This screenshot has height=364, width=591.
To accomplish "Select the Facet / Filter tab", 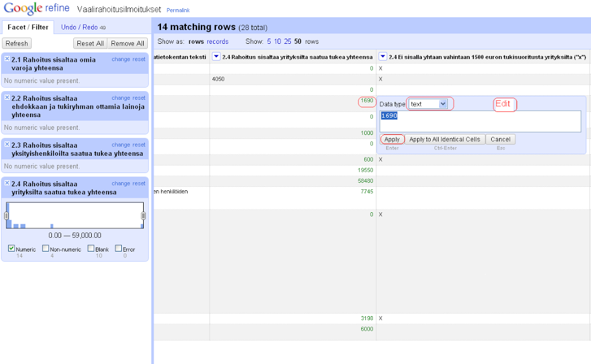I will (x=28, y=27).
